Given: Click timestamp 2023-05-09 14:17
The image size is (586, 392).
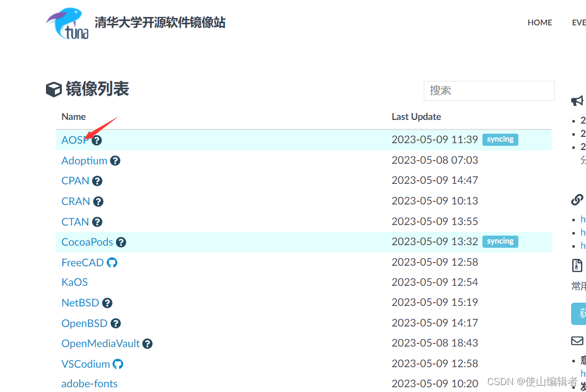Looking at the screenshot, I should 435,322.
